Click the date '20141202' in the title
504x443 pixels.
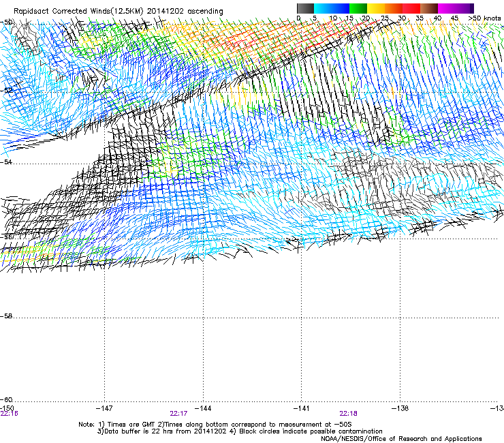(166, 11)
